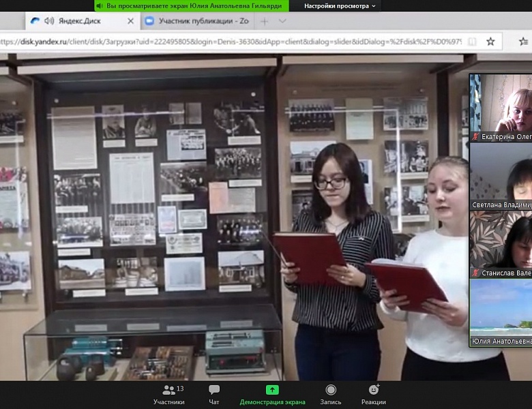The width and height of the screenshot is (532, 409).
Task: Start recording with the Record icon
Action: pos(331,390)
